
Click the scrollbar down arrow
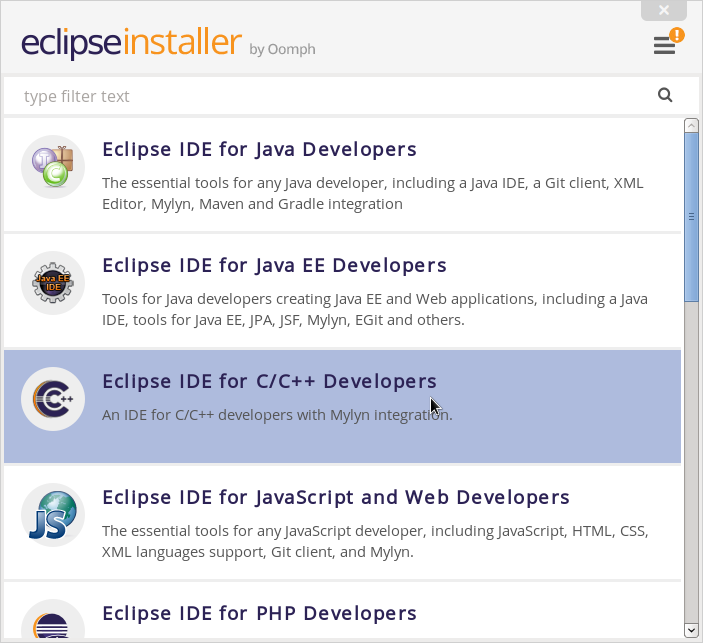[x=691, y=630]
